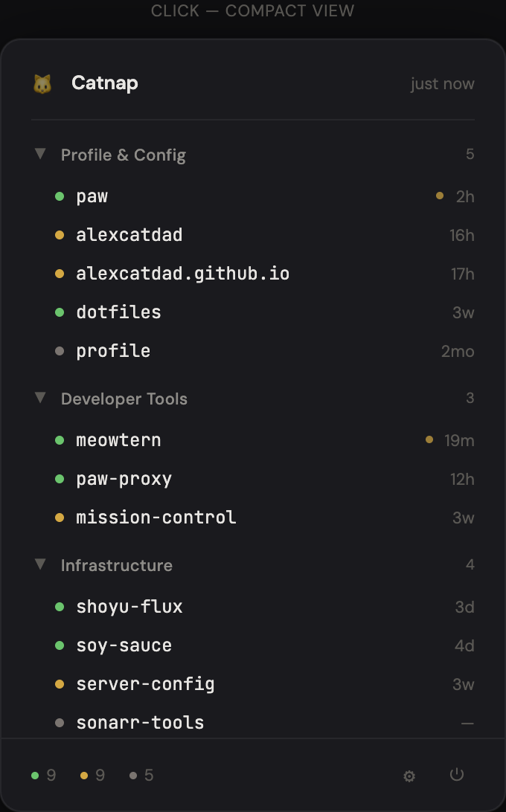This screenshot has height=812, width=506.
Task: Click the amber activity dot next to 19m
Action: pos(429,439)
